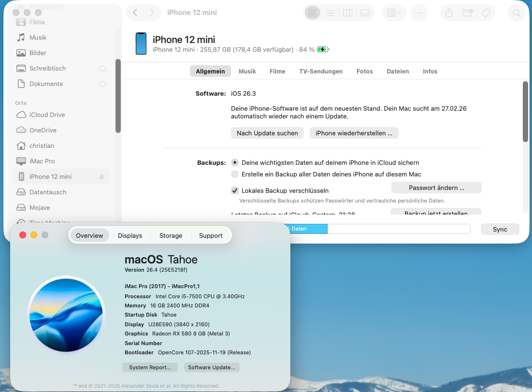
Task: Click iPhone wiederherstellen button
Action: click(354, 133)
